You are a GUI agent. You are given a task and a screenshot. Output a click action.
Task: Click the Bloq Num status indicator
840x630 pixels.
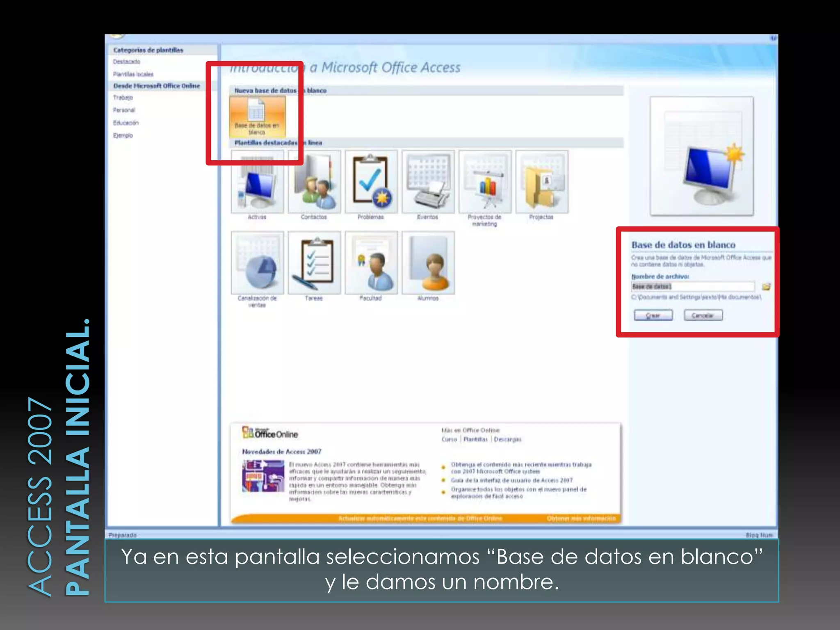pos(759,535)
